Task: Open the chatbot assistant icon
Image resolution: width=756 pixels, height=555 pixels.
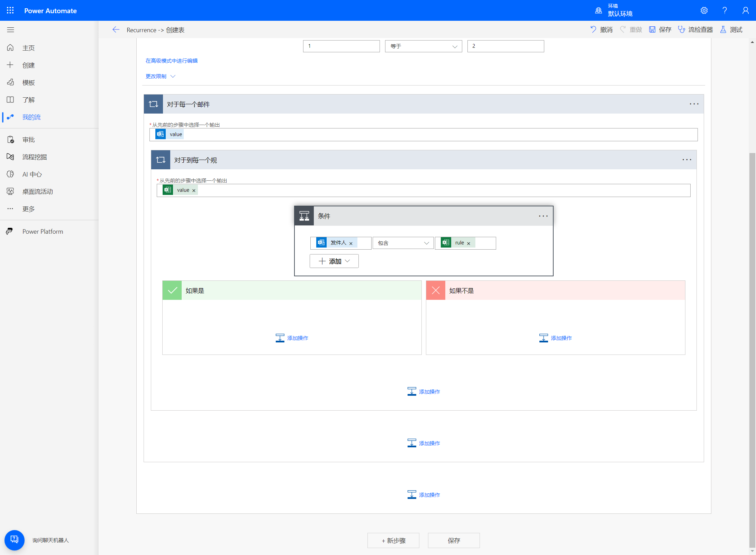Action: [14, 540]
